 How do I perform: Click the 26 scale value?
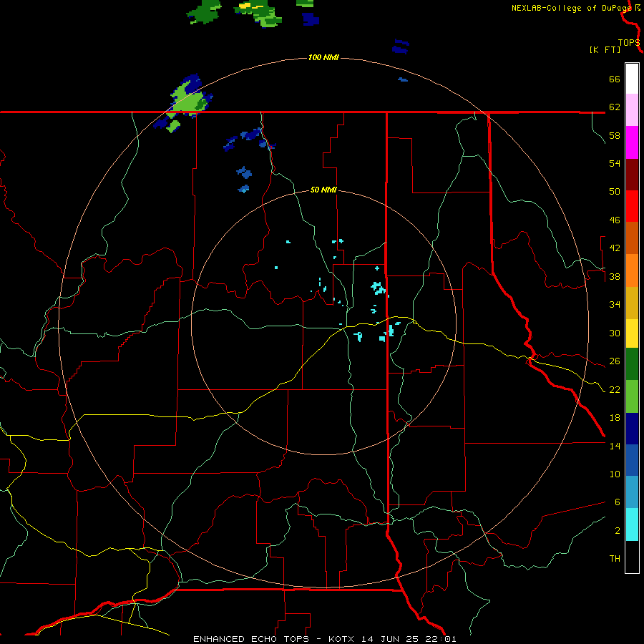click(x=615, y=361)
